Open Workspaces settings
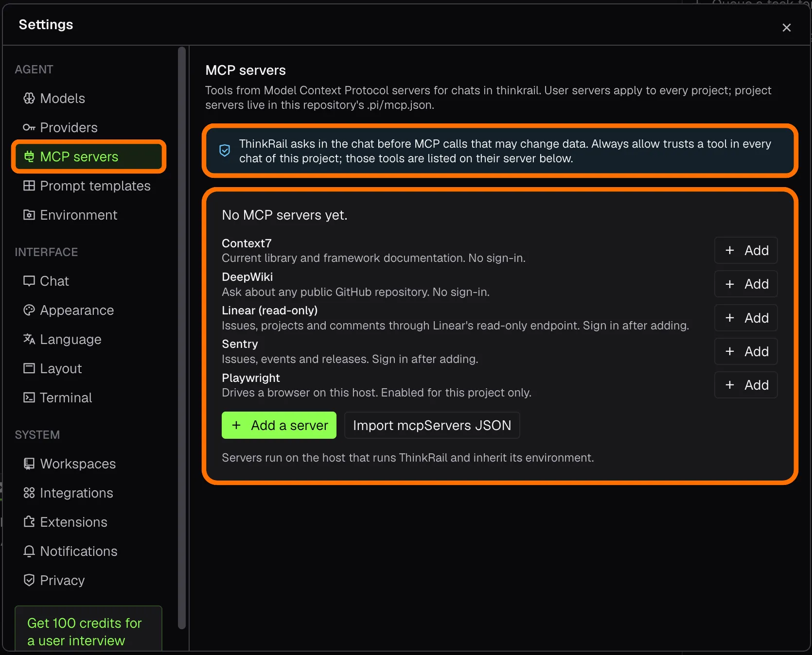 88,464
